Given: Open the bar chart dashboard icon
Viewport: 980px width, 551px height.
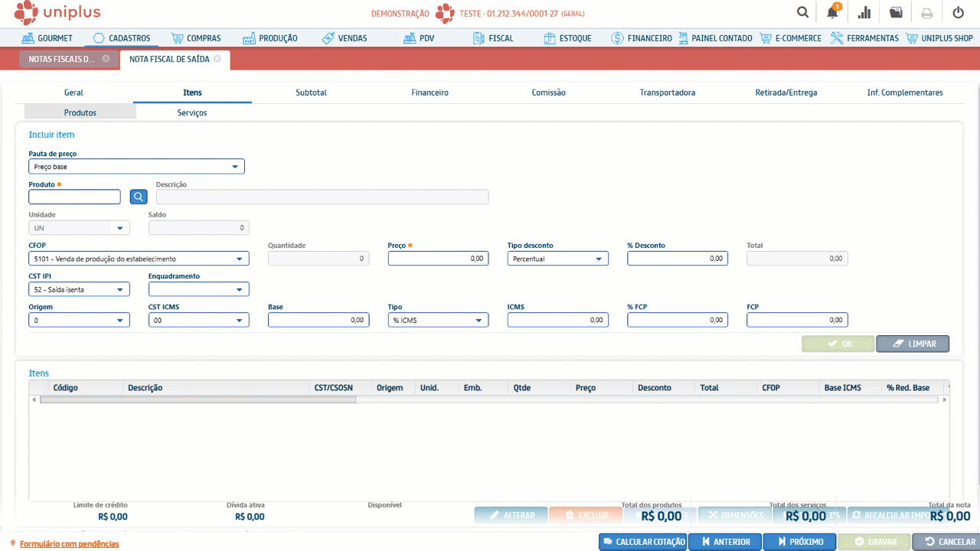Looking at the screenshot, I should point(864,12).
